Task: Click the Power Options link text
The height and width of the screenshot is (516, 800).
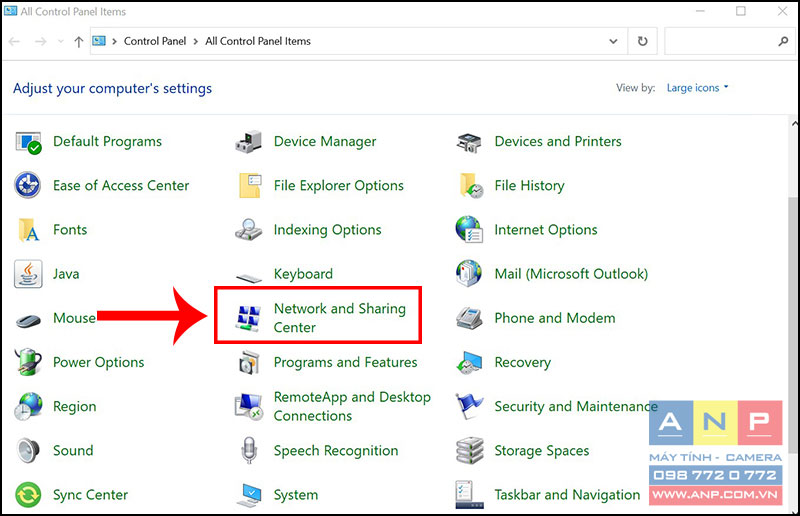Action: [x=98, y=362]
